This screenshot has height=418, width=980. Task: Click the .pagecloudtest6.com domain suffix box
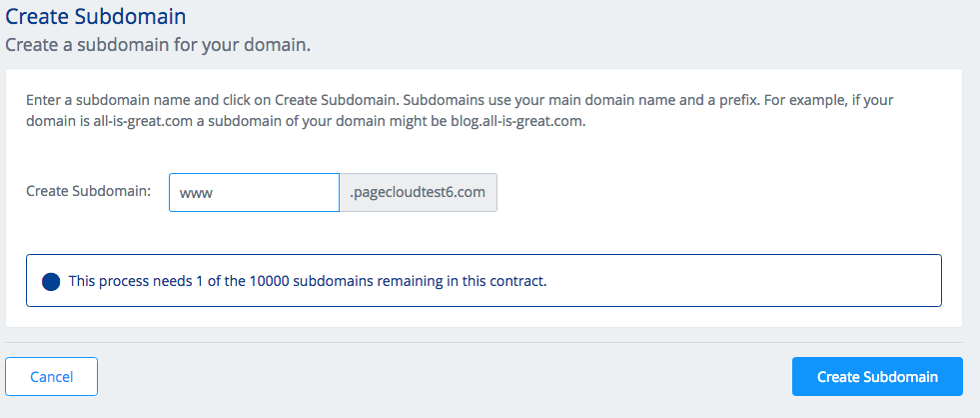point(419,193)
